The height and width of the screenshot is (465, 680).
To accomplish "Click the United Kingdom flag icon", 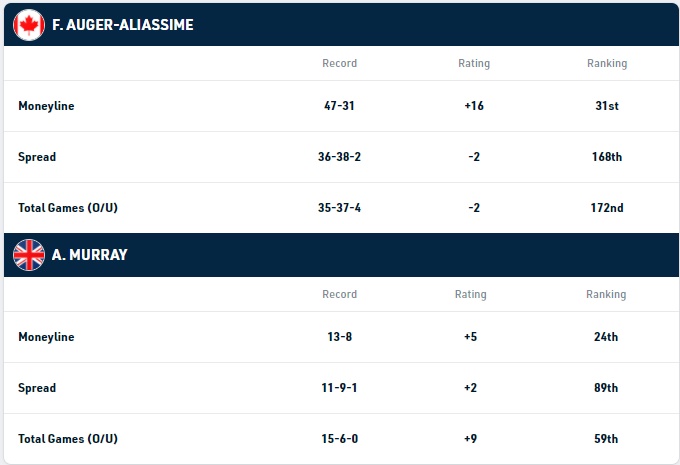I will [29, 255].
